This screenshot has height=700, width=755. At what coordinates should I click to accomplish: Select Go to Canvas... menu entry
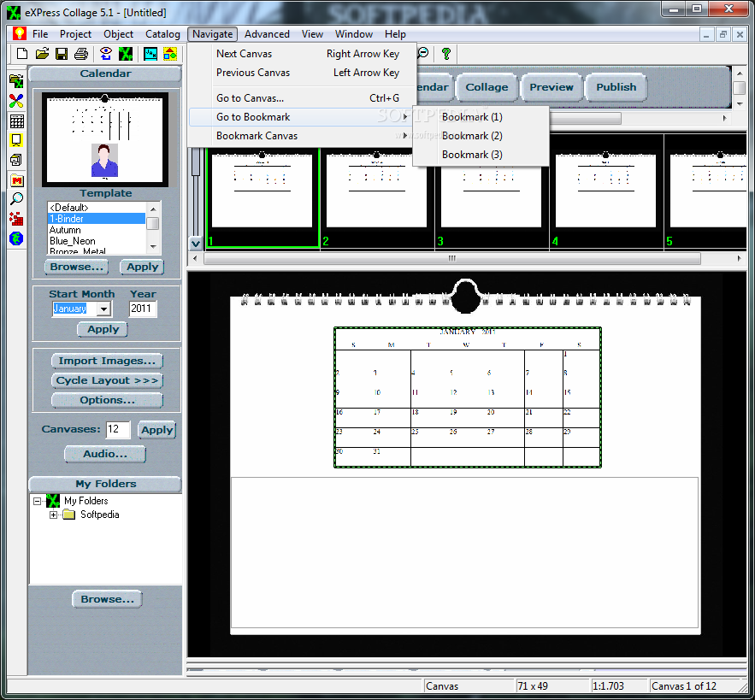click(302, 98)
